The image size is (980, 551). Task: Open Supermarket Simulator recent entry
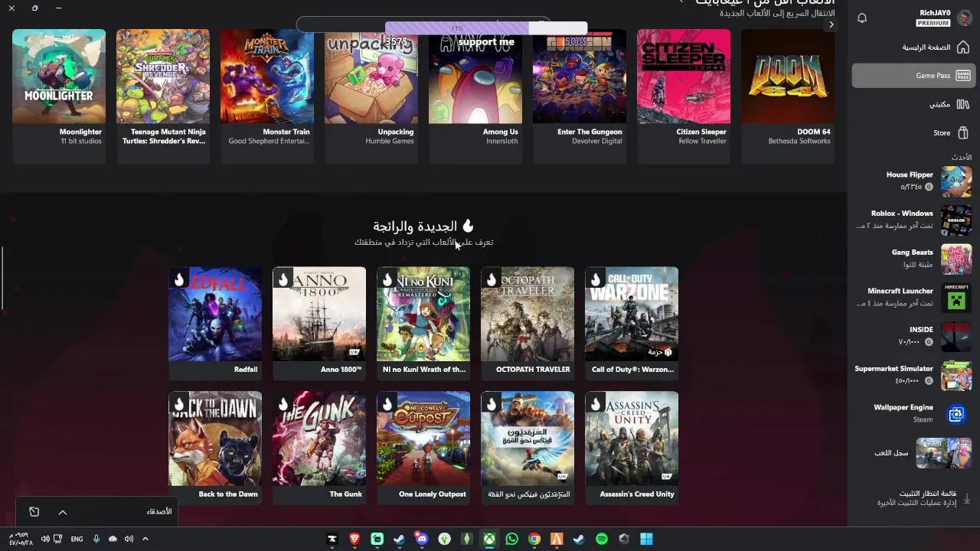pos(913,375)
